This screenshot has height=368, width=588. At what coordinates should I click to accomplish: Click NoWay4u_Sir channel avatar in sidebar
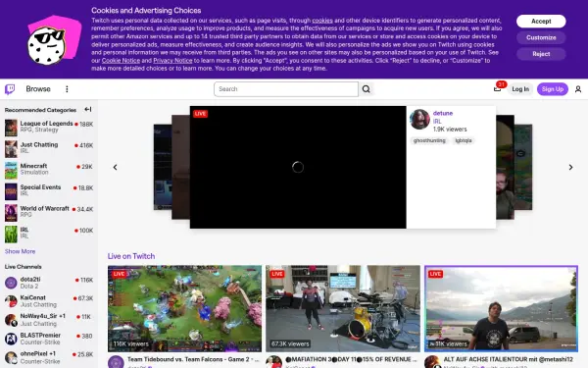11,320
